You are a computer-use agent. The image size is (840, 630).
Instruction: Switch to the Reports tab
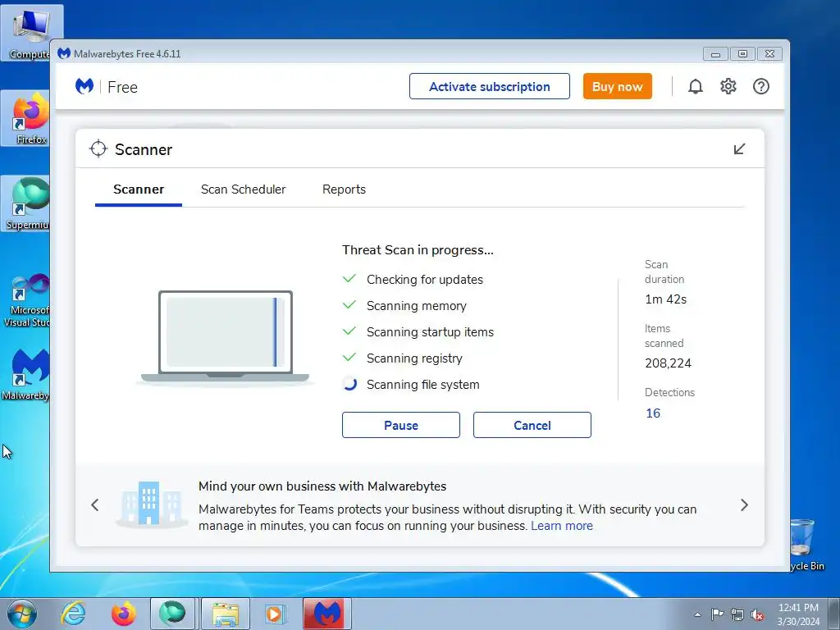pos(344,189)
